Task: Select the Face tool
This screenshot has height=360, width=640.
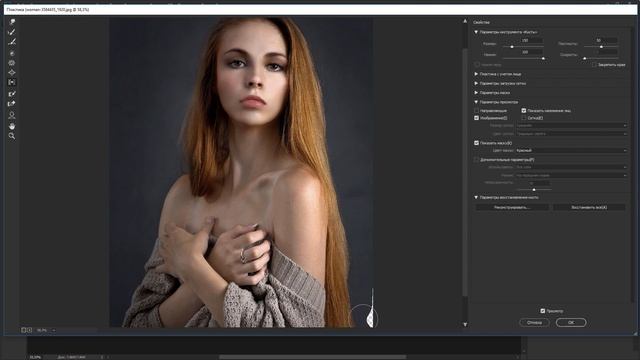Action: [12, 116]
